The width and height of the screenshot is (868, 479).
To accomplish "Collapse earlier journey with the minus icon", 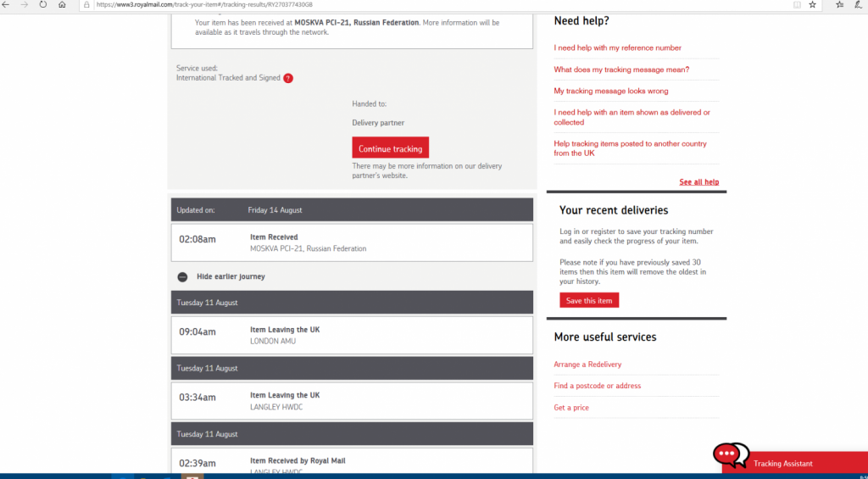I will click(x=182, y=276).
